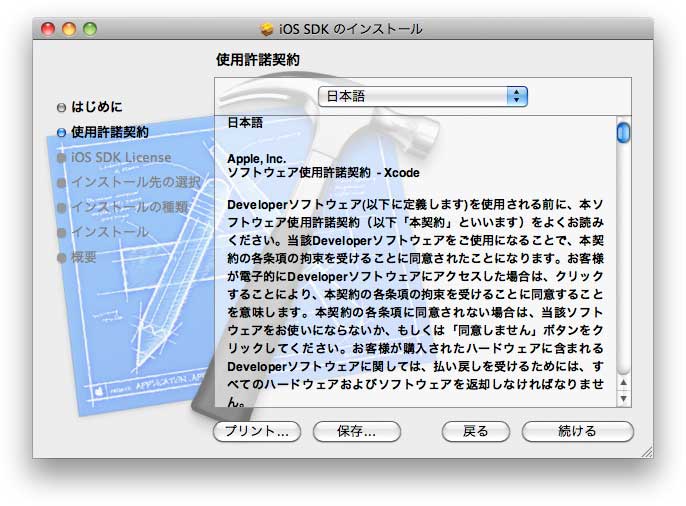
Task: Click the package icon in title bar
Action: pyautogui.click(x=267, y=29)
